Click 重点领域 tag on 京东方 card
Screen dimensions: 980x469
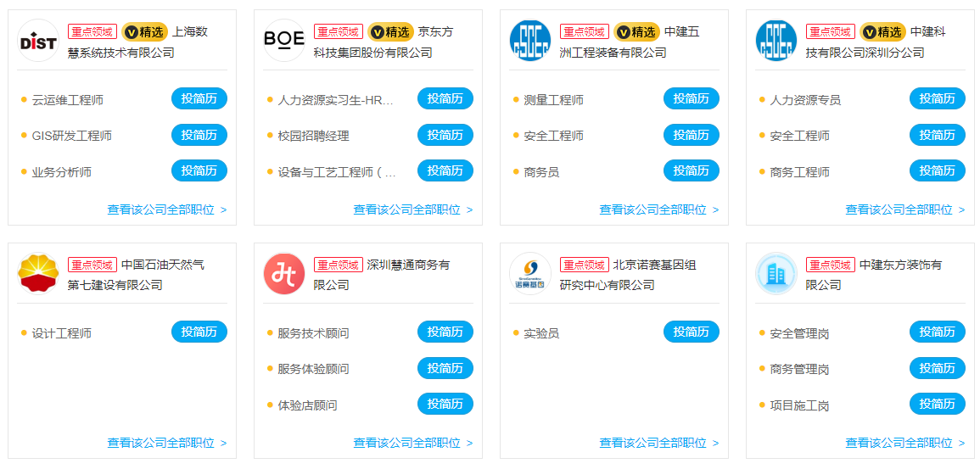point(339,31)
